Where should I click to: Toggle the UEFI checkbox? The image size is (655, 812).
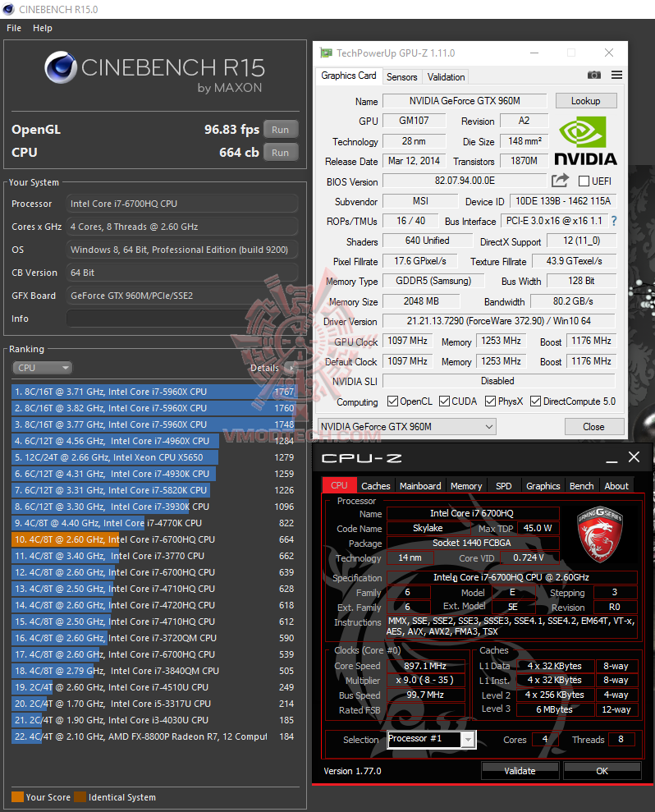(584, 181)
